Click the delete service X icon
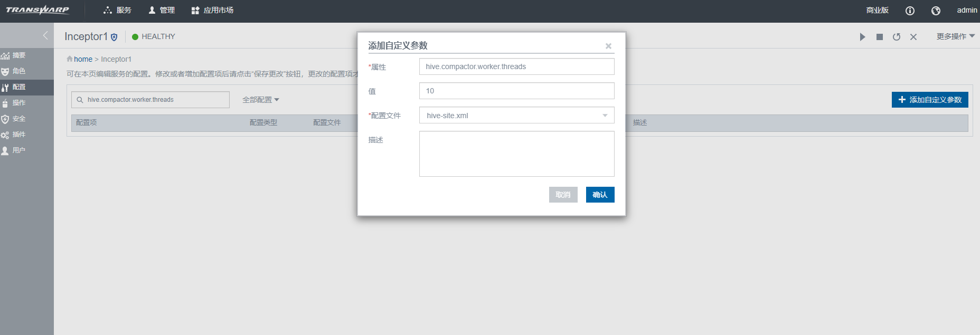980x335 pixels. (x=913, y=37)
